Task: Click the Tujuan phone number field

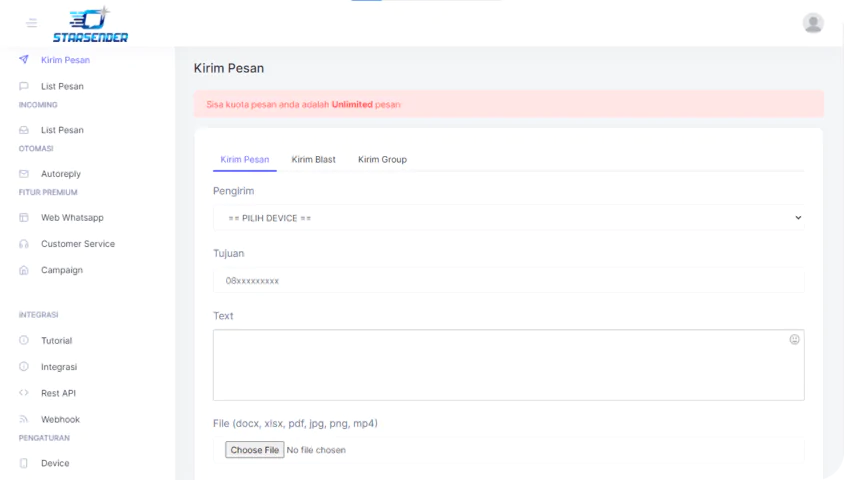Action: click(508, 281)
